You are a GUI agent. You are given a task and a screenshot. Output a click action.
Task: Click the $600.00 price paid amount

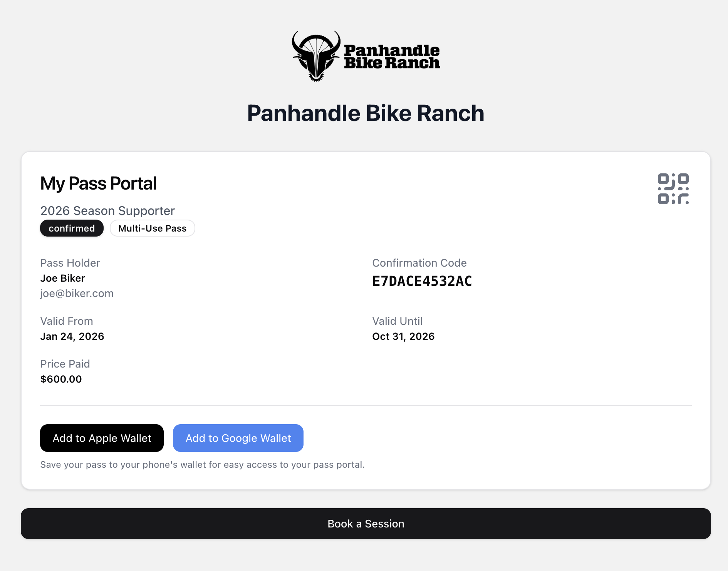pyautogui.click(x=61, y=379)
